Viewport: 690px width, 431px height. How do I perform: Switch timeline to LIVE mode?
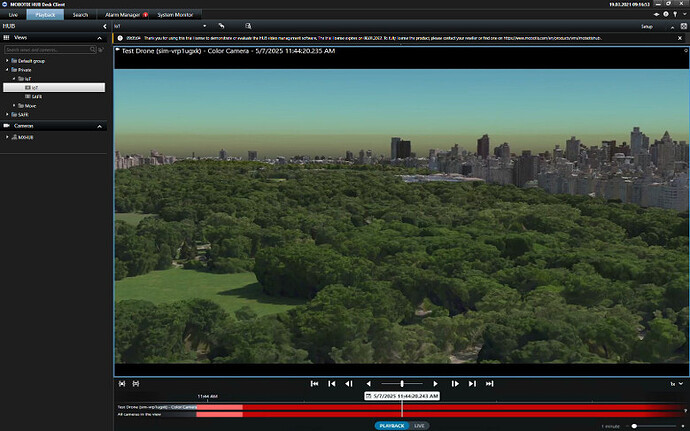tap(419, 426)
